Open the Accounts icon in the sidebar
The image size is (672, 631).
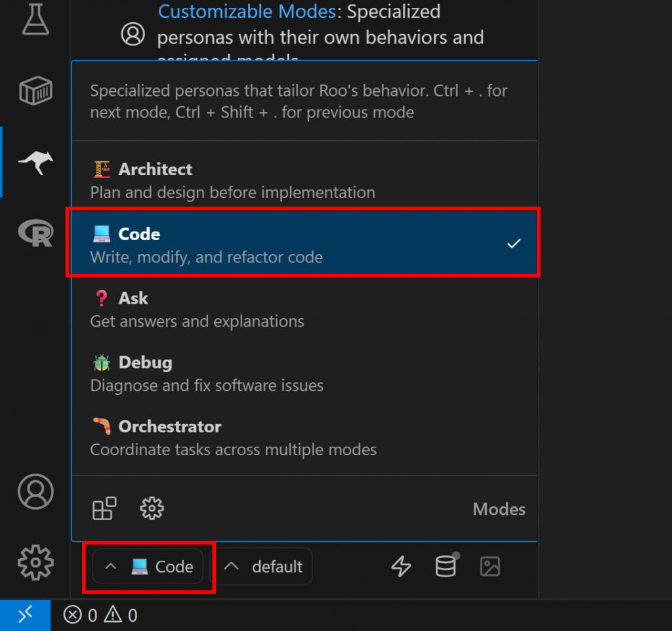click(x=35, y=491)
